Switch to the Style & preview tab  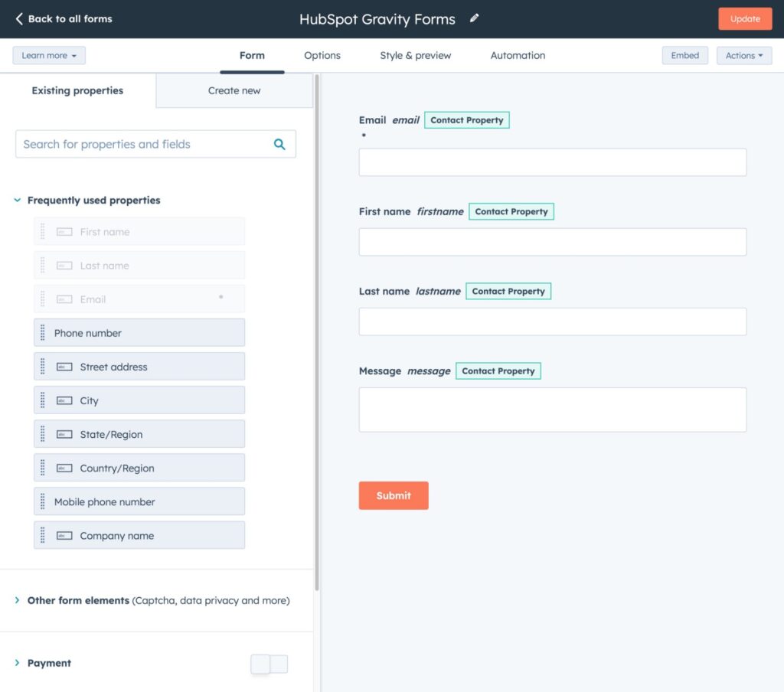(x=415, y=55)
